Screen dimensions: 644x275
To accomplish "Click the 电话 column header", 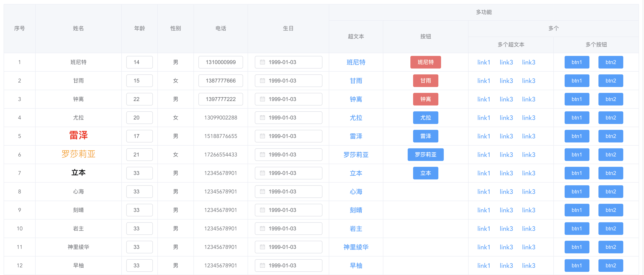I will tap(221, 28).
